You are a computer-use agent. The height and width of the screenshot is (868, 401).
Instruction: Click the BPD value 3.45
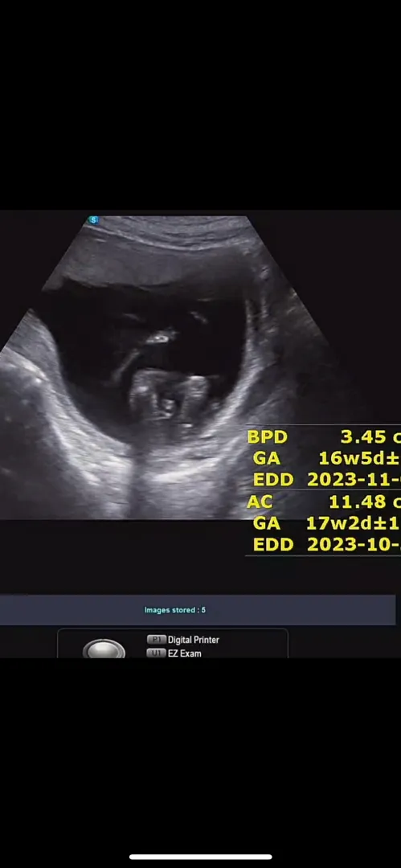pyautogui.click(x=363, y=436)
